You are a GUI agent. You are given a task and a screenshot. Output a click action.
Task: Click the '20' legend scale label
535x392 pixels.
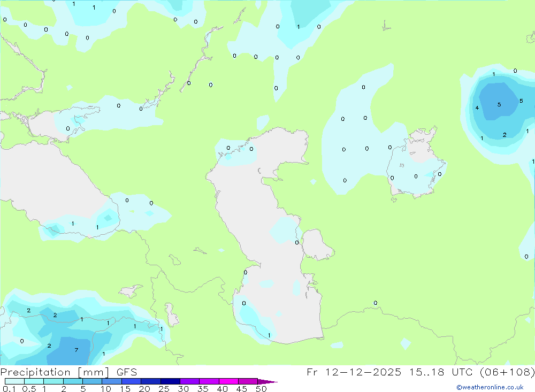click(x=144, y=389)
